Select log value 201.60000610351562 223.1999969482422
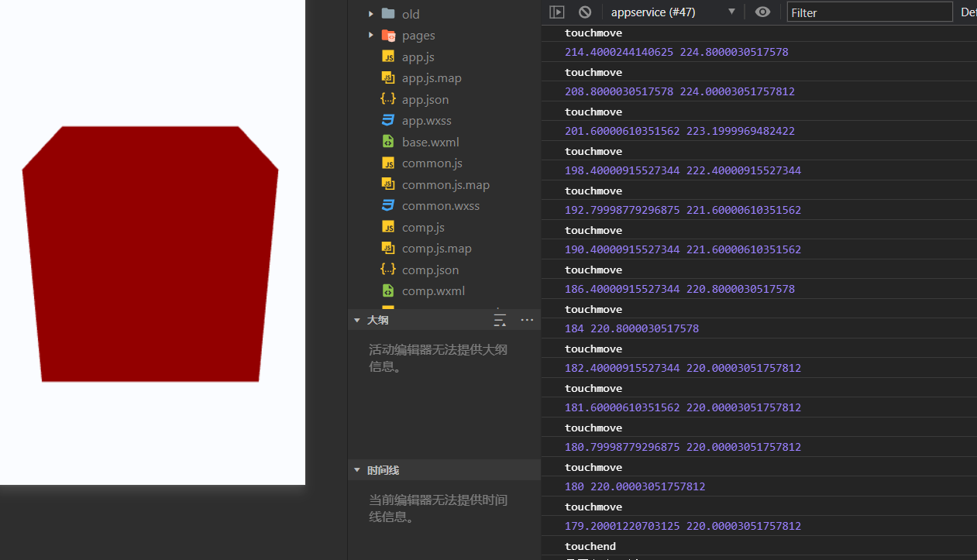Image resolution: width=977 pixels, height=560 pixels. point(679,131)
